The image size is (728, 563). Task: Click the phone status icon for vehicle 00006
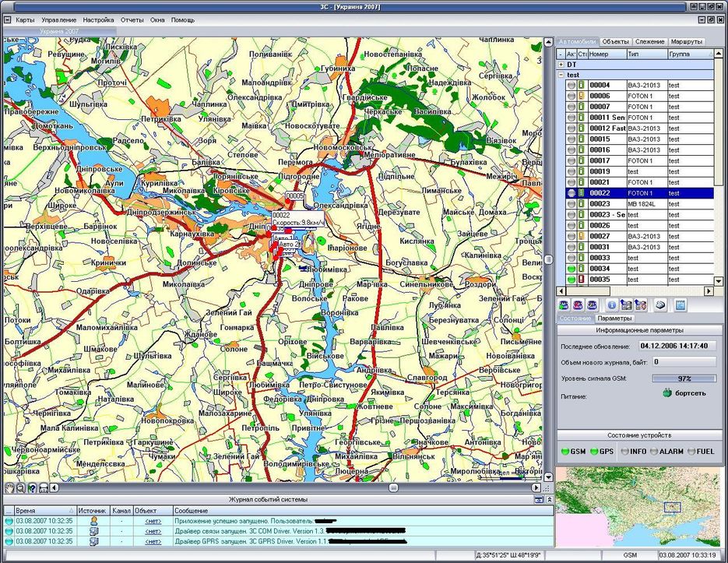coord(581,96)
